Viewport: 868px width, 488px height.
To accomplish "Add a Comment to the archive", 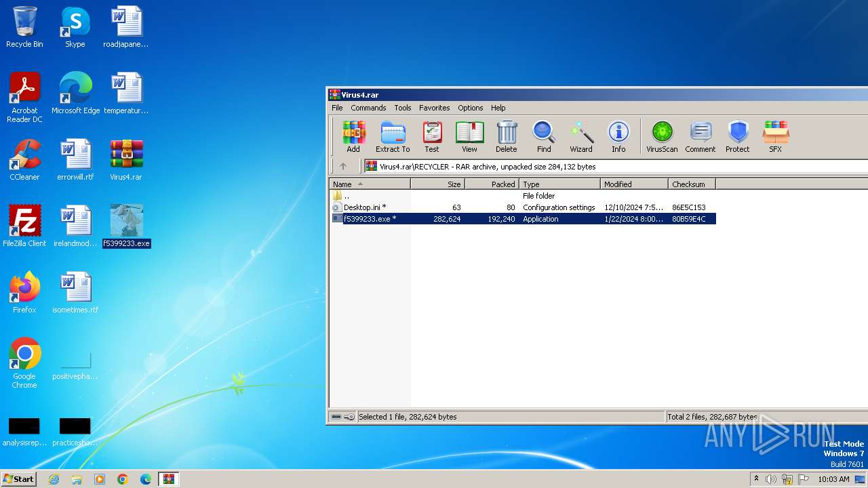I will tap(701, 136).
